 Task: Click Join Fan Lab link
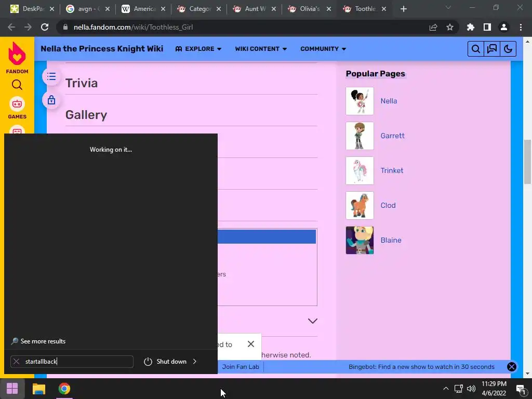[x=240, y=367]
